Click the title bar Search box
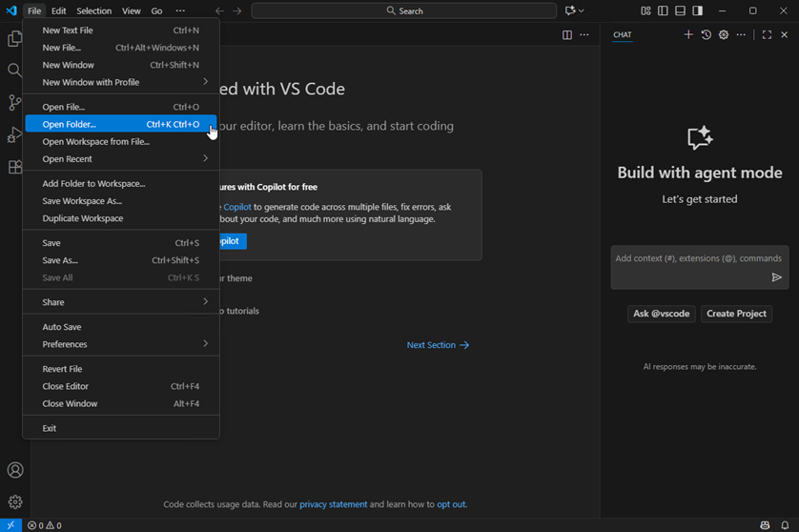Screen dimensions: 799x532 (x=404, y=10)
